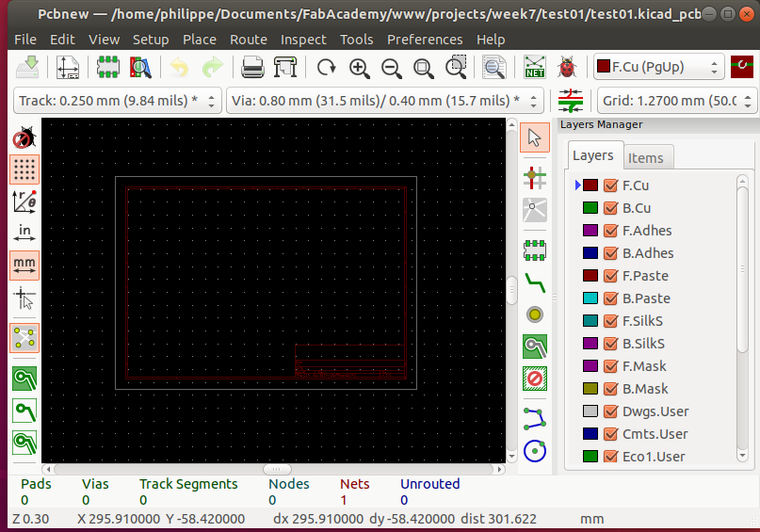
Task: Click canvas vertical scrollbar up arrow
Action: (511, 124)
